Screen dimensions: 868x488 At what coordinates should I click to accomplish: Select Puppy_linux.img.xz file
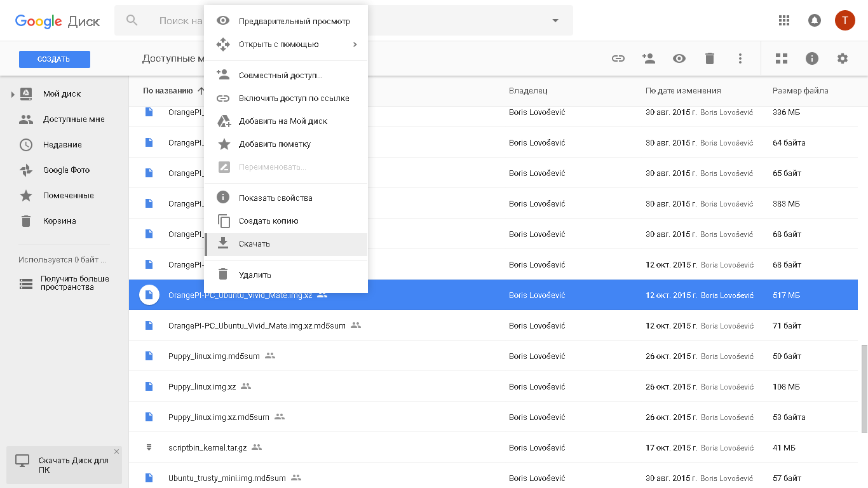point(493,386)
